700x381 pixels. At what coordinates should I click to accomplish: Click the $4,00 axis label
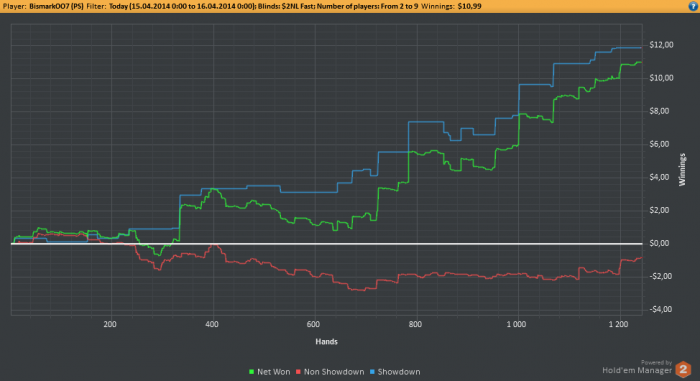(659, 177)
